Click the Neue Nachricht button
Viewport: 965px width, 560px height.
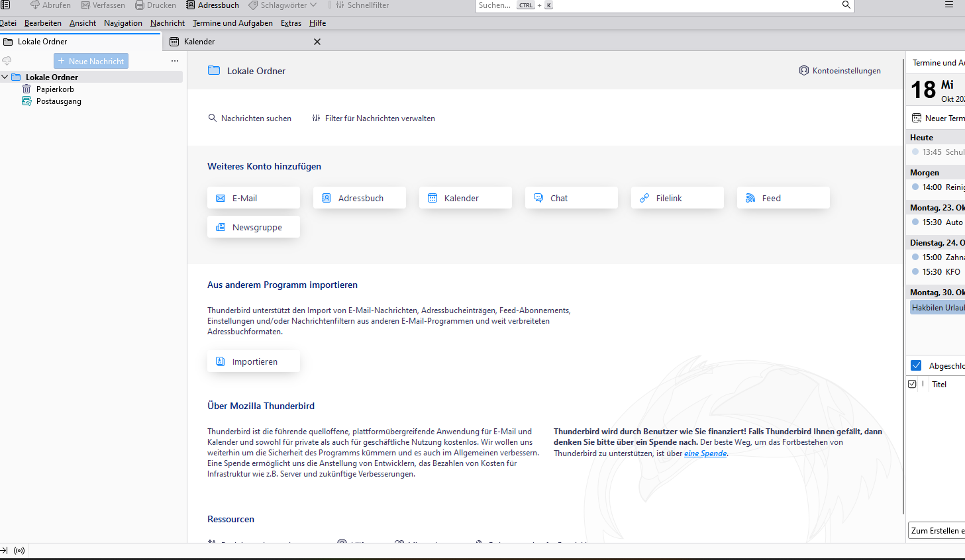pos(91,61)
